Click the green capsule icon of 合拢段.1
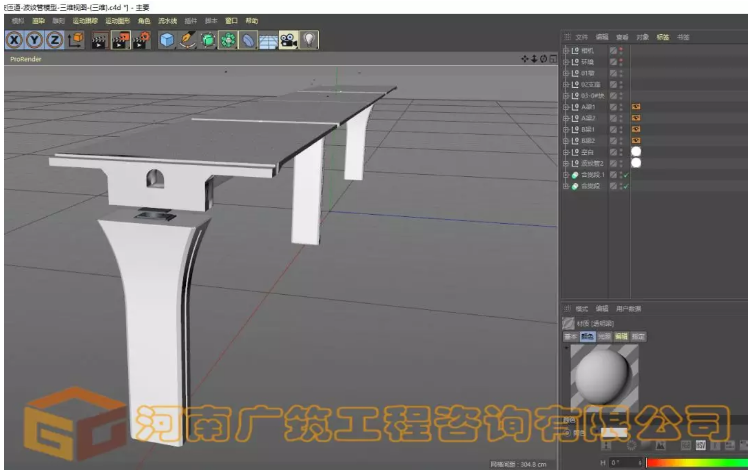Viewport: 752px width, 473px height. [575, 175]
